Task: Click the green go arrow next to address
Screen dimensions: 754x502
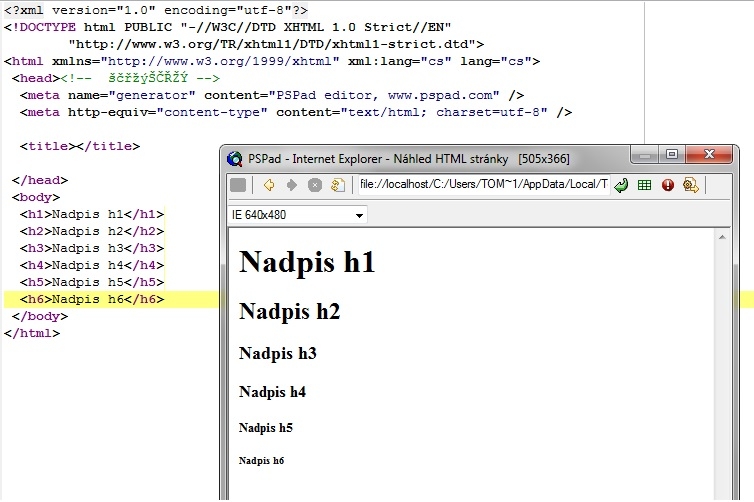Action: 621,185
